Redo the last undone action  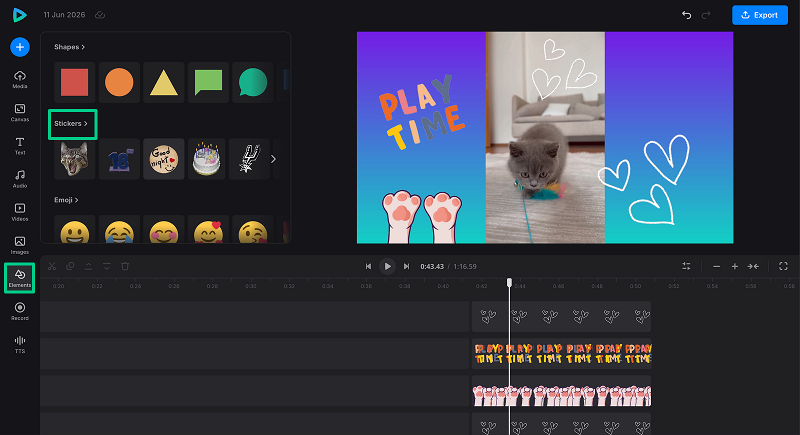point(706,15)
